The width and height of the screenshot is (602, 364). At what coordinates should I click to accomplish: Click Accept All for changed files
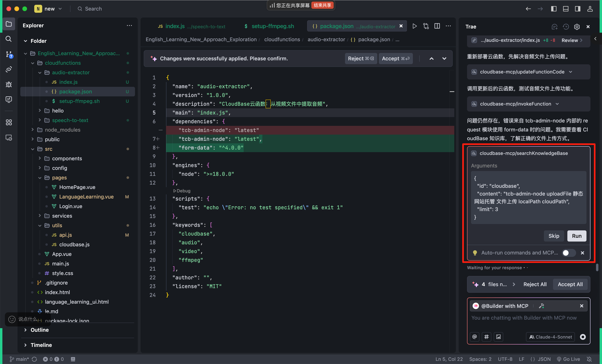click(x=570, y=284)
